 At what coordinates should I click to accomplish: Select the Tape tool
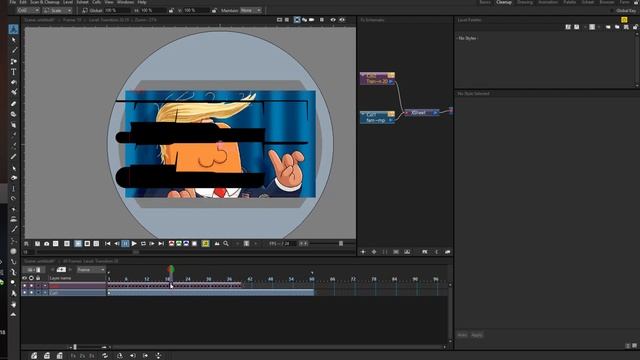pyautogui.click(x=13, y=114)
